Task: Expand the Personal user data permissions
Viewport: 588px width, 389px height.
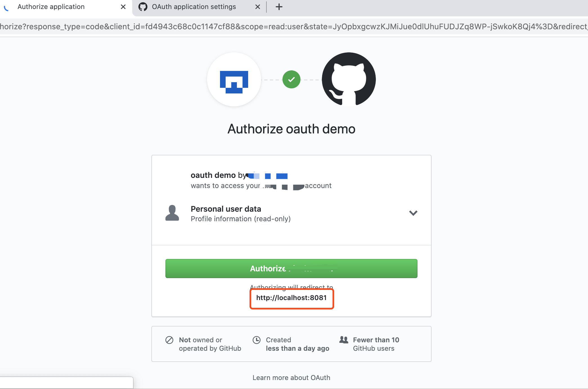Action: [x=413, y=213]
